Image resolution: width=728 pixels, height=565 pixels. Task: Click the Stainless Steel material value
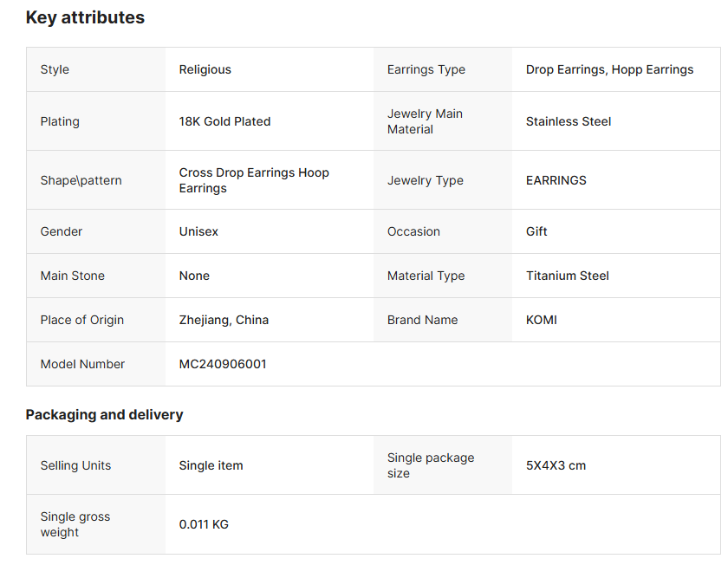568,121
